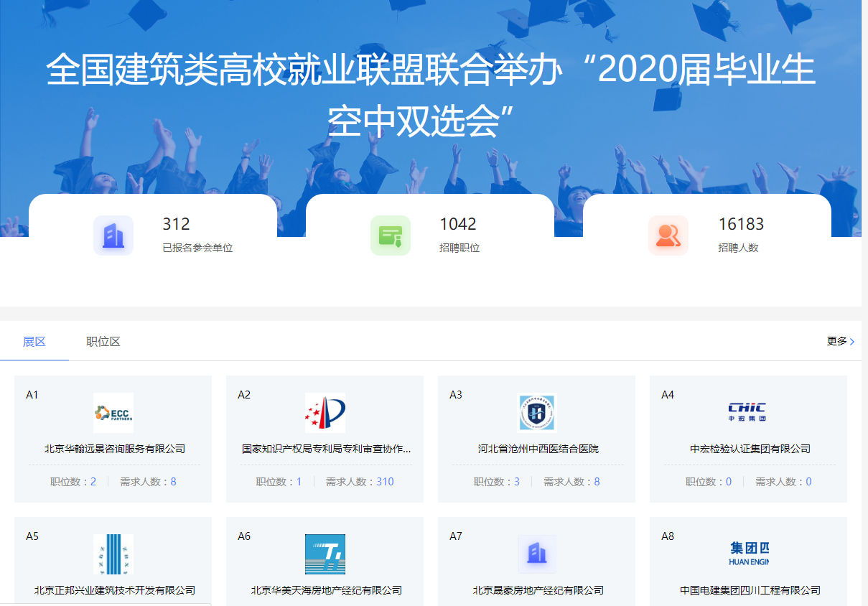Viewport: 868px width, 606px height.
Task: Click the A5 正邦兴业 striped logo
Action: pos(113,554)
